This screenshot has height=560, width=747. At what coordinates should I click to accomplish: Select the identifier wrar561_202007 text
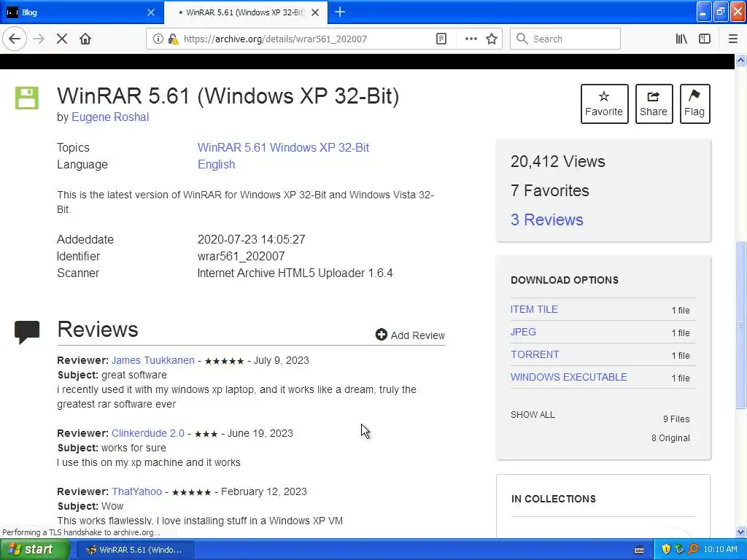241,256
